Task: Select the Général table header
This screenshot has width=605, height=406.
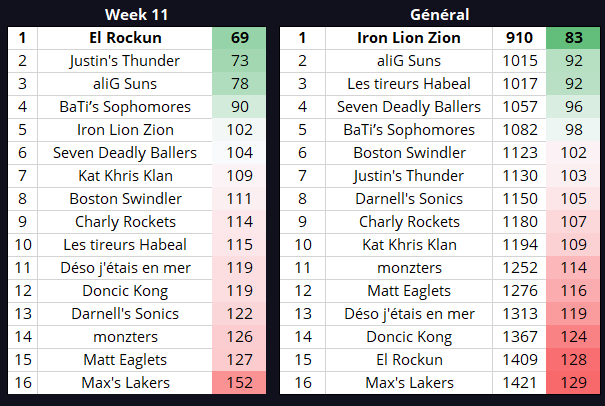Action: (439, 15)
